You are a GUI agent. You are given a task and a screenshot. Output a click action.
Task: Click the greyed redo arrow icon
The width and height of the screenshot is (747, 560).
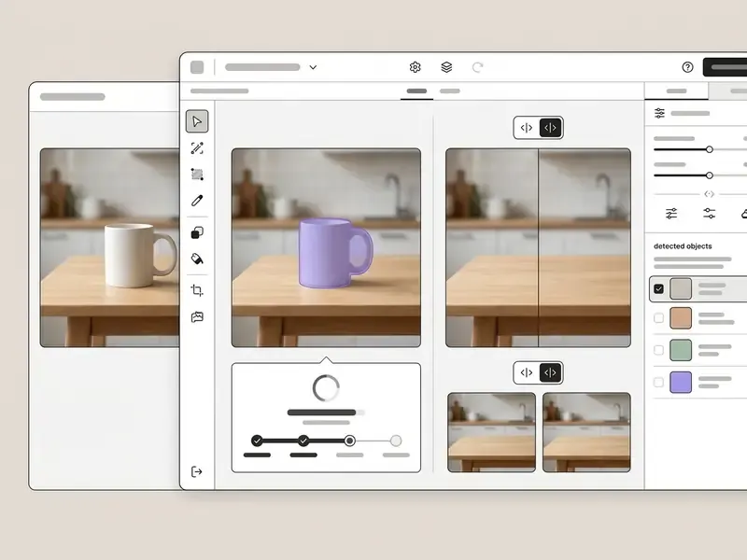point(477,67)
